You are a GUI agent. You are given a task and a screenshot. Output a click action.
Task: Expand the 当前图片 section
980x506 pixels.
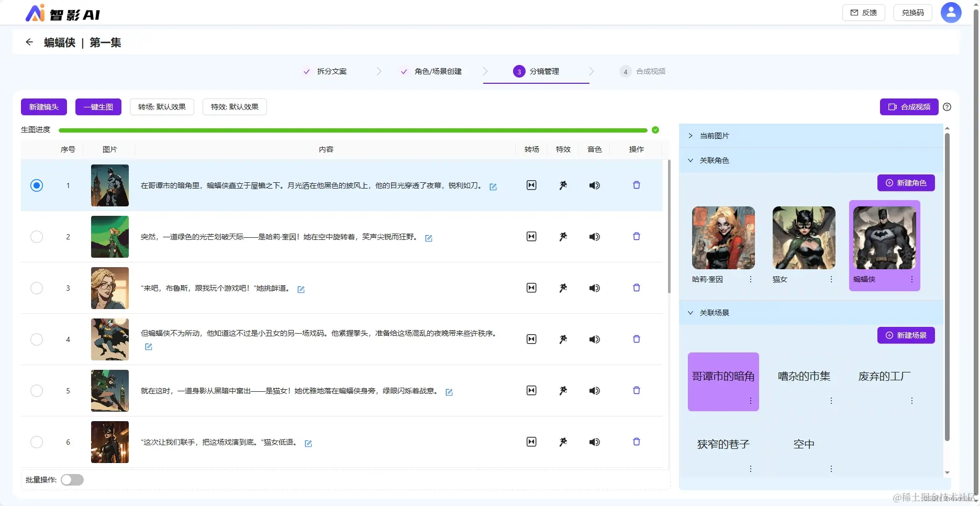click(x=811, y=136)
